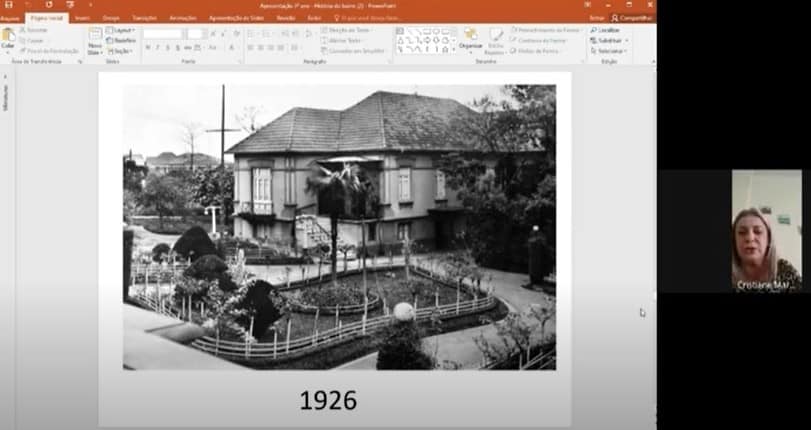Click the Compartilhar button

(x=632, y=18)
